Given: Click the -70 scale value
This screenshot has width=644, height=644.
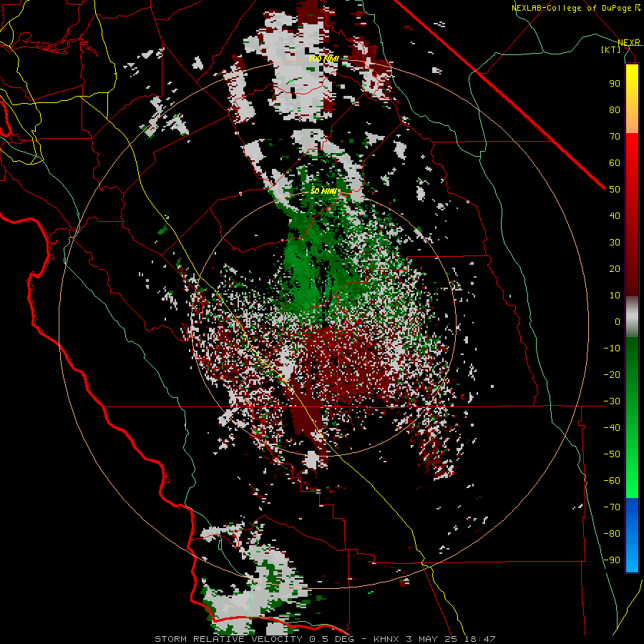Looking at the screenshot, I should click(612, 507).
